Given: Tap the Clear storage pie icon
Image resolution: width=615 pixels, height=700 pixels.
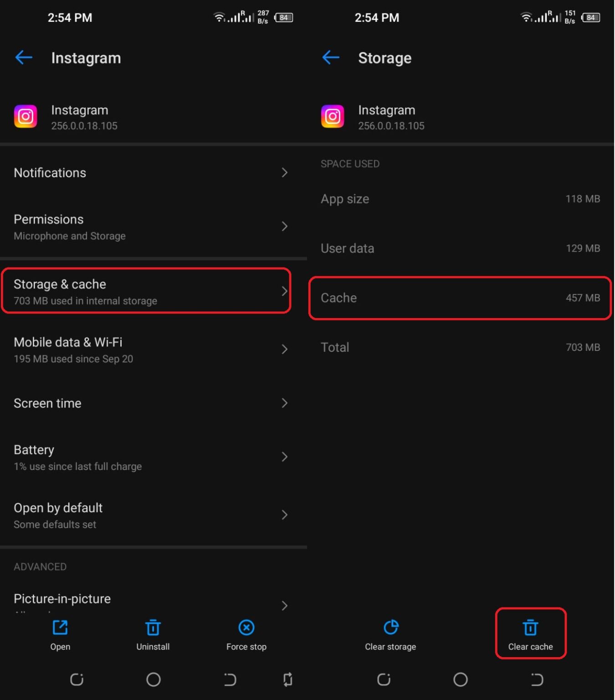Looking at the screenshot, I should tap(390, 628).
